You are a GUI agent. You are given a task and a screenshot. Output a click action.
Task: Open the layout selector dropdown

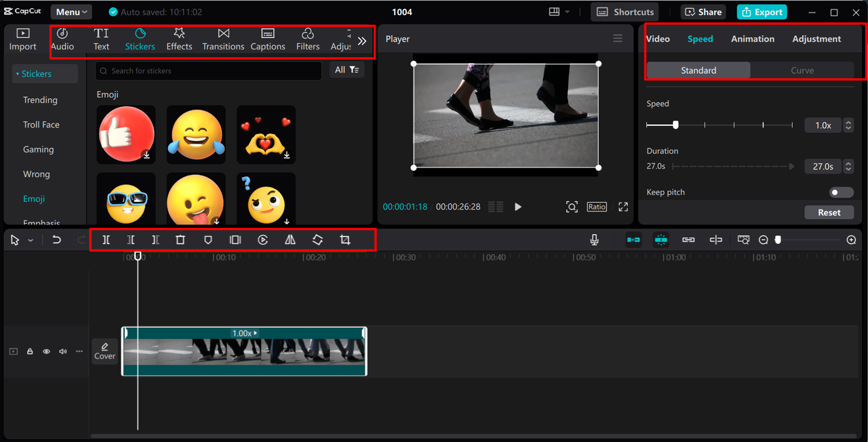coord(559,12)
